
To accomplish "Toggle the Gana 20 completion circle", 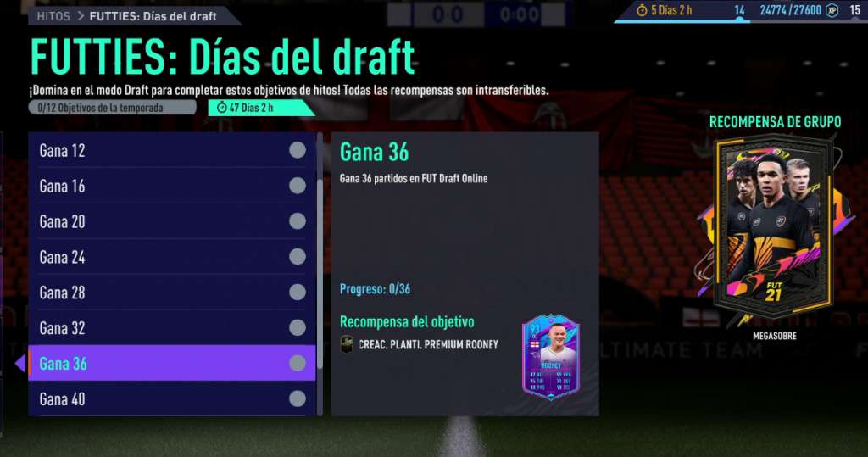I will click(x=298, y=221).
